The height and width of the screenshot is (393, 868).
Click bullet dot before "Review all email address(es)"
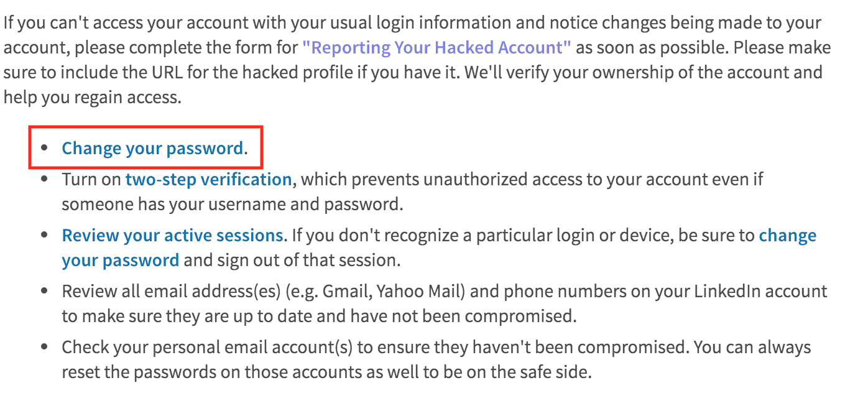(44, 292)
